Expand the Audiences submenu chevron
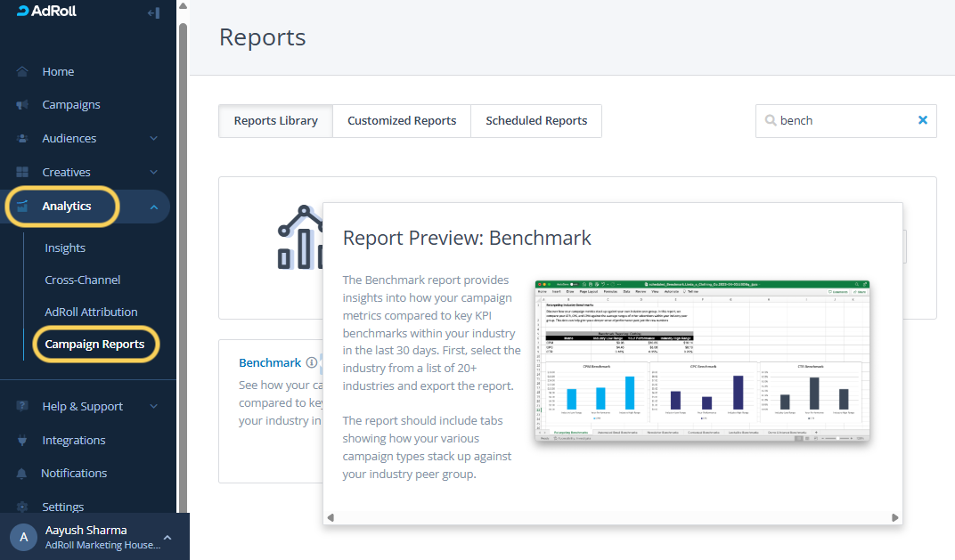The height and width of the screenshot is (560, 955). click(153, 139)
